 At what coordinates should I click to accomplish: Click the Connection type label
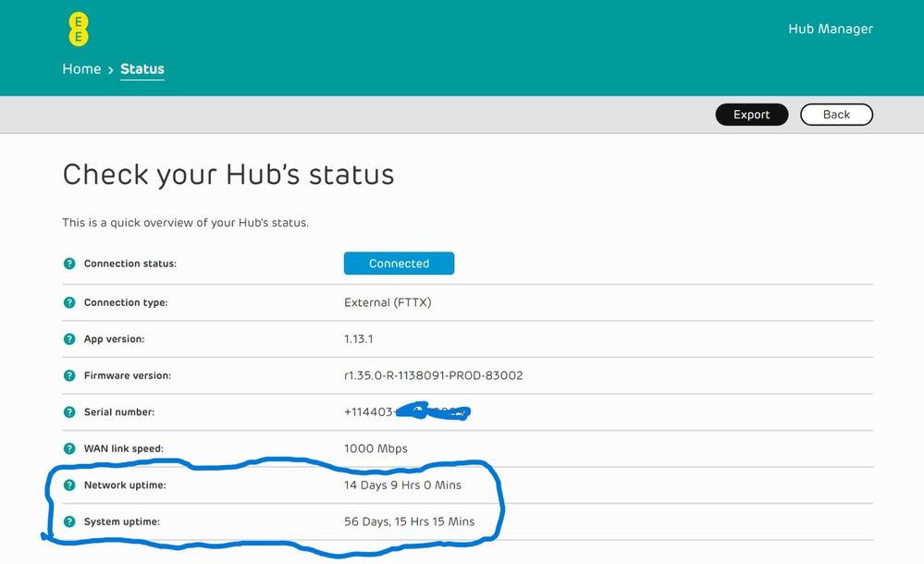[x=126, y=302]
